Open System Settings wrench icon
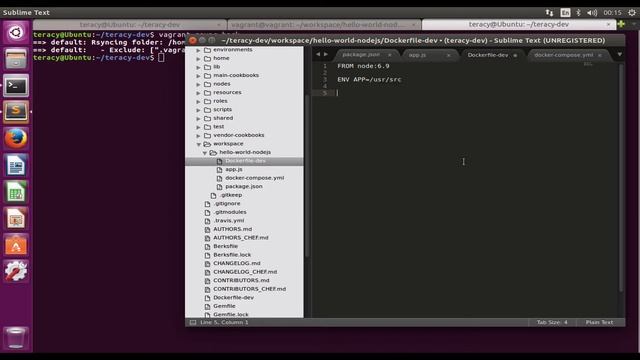The width and height of the screenshot is (640, 360). pos(16,272)
